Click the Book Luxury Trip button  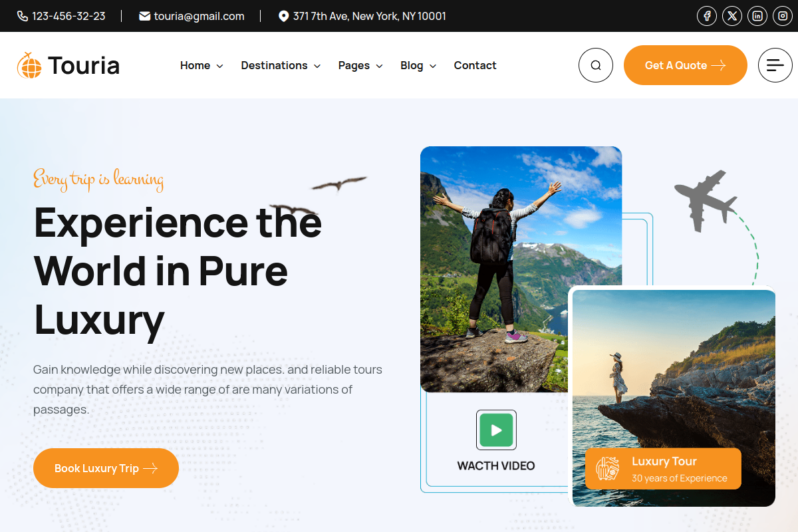106,468
